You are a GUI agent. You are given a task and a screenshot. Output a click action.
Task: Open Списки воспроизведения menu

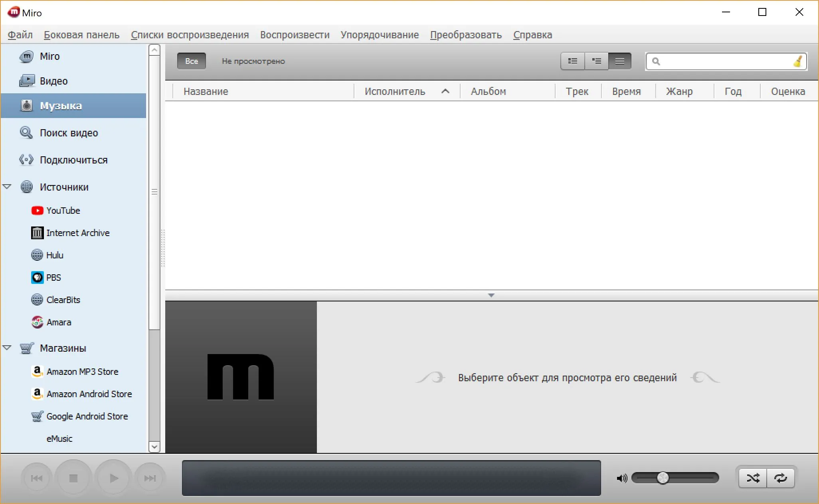(x=190, y=35)
